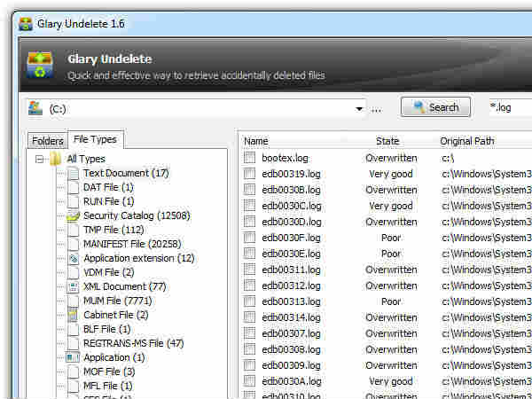Click the REGTRANS-MS File type icon
The height and width of the screenshot is (399, 532).
73,344
